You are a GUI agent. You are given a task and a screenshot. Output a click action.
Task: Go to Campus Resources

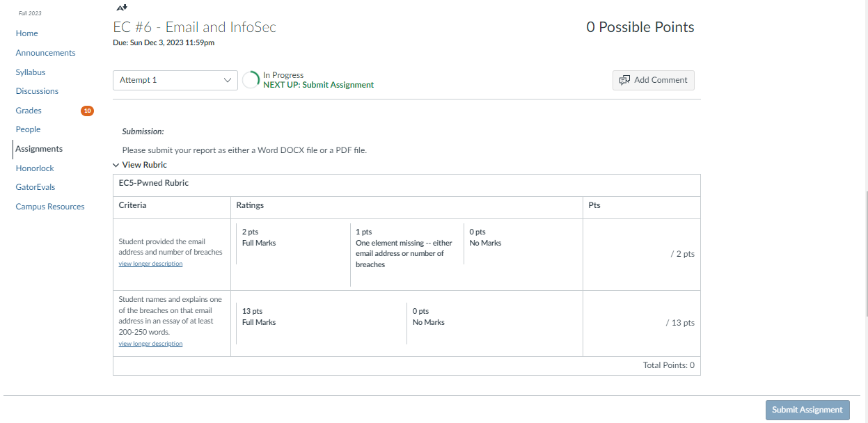(50, 207)
